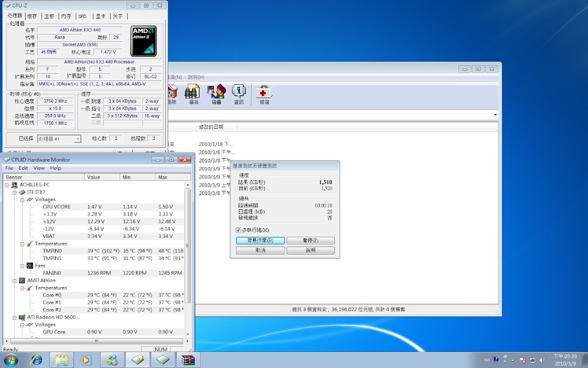
Task: Collapse the Temperatures node under AMD Athlon
Action: [22, 288]
